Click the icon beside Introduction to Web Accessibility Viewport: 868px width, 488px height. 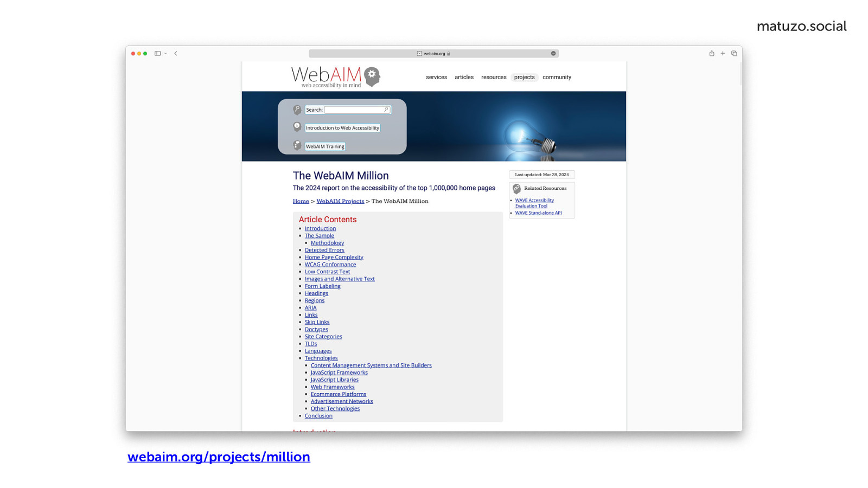coord(297,127)
